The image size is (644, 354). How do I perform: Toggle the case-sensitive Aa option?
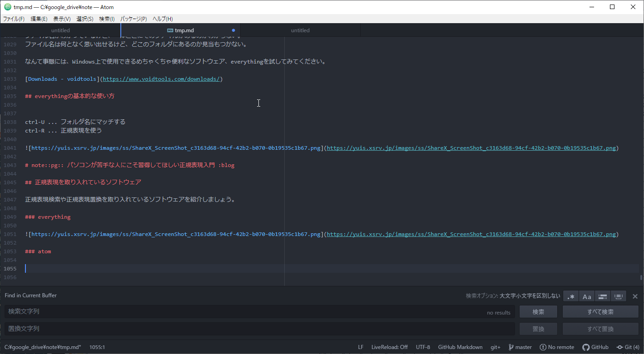pyautogui.click(x=587, y=296)
